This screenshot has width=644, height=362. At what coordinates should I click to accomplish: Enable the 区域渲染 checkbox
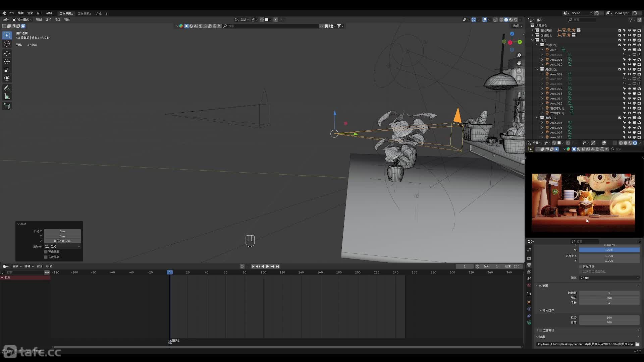pyautogui.click(x=581, y=267)
